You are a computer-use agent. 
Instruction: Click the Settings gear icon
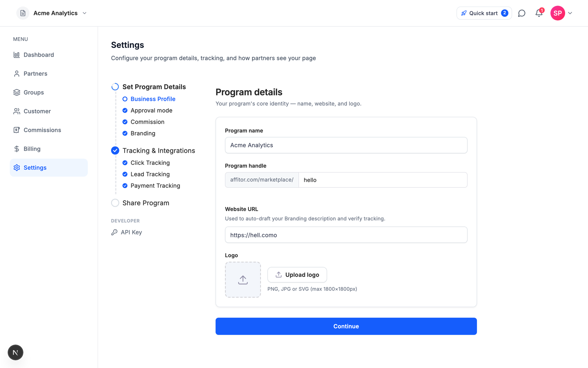coord(17,167)
